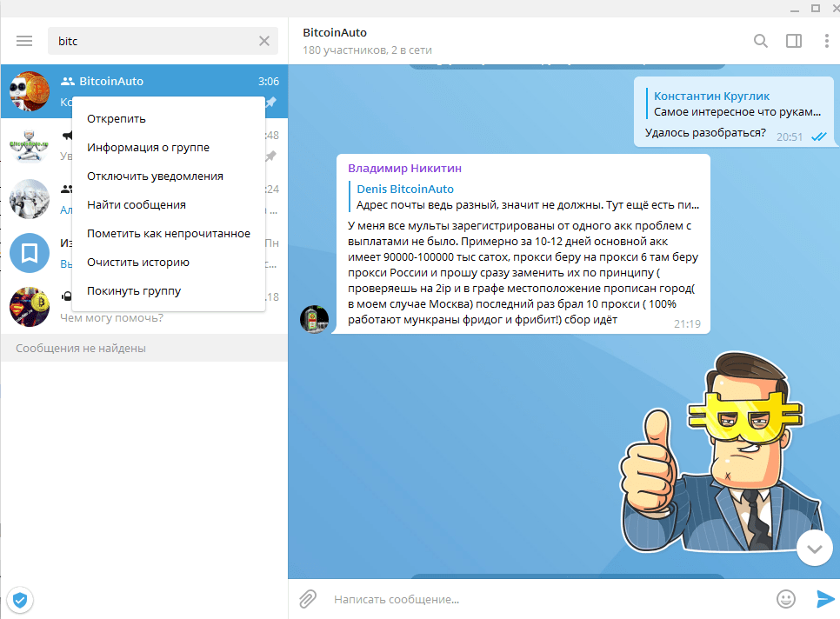Send message with the paper plane icon
This screenshot has width=840, height=619.
(825, 599)
